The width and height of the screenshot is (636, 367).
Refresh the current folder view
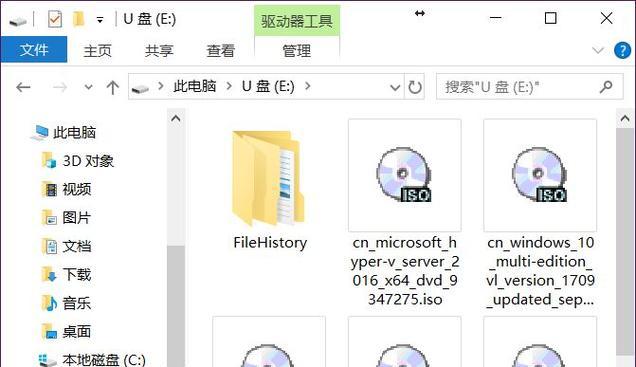point(415,87)
